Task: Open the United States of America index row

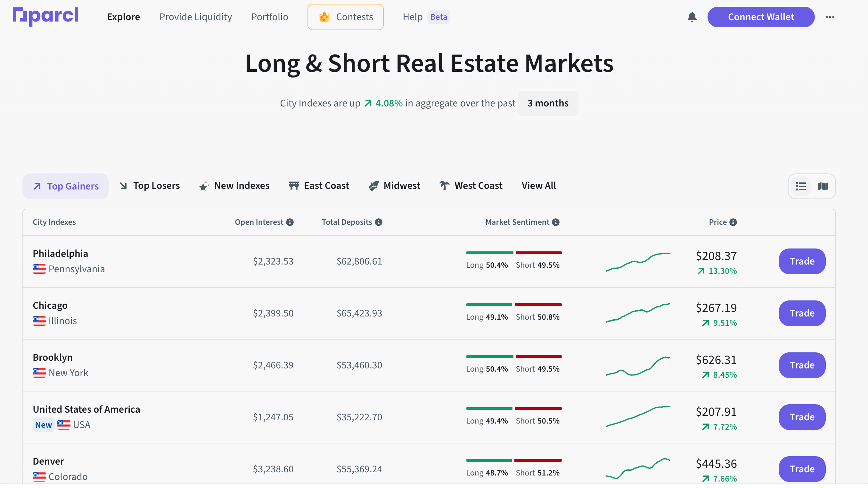Action: (x=86, y=409)
